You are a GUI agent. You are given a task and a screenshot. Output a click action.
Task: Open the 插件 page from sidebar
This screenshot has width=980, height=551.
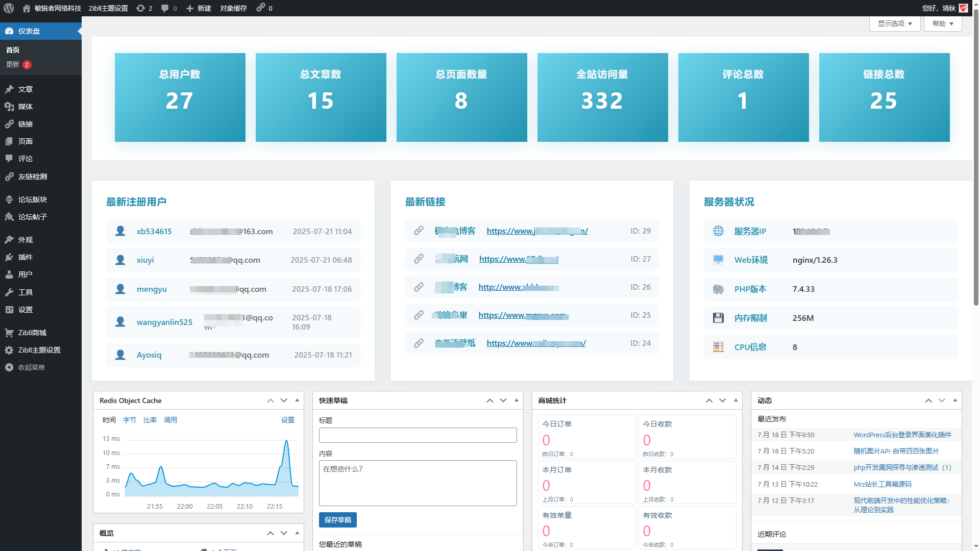point(24,257)
